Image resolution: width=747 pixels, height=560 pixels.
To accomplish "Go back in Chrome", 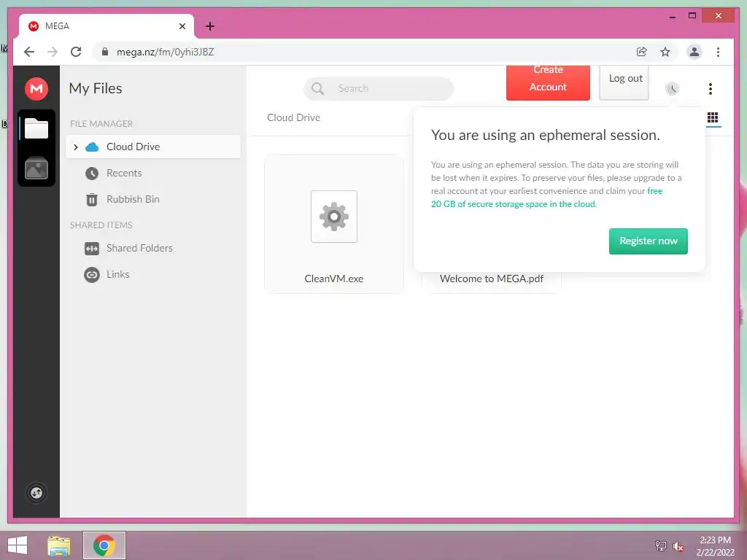I will [29, 52].
